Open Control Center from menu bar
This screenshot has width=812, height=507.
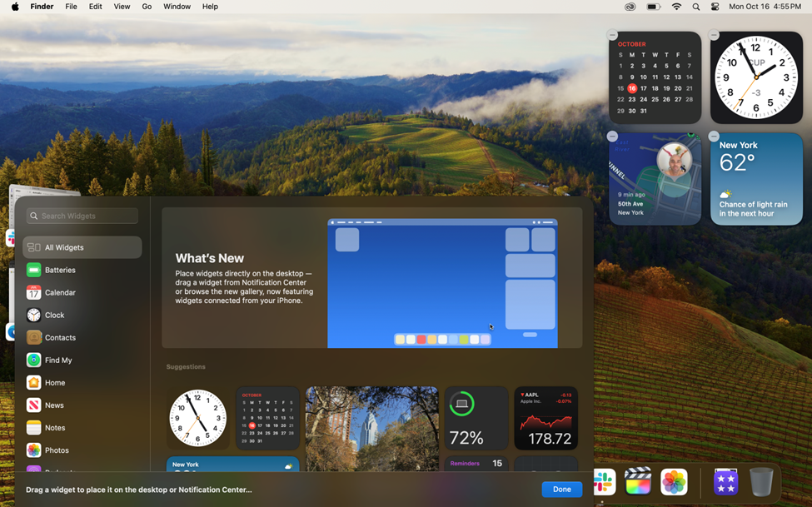click(715, 7)
